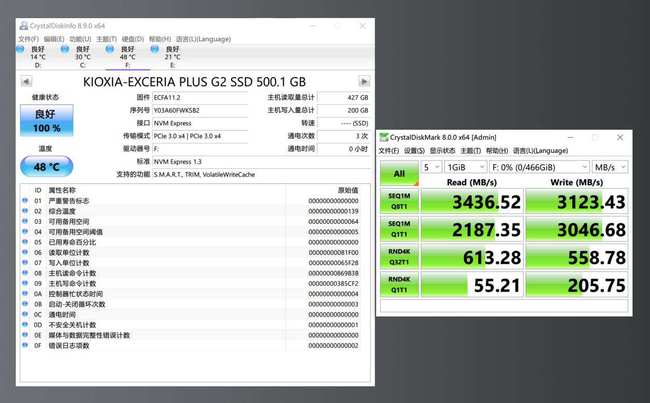The height and width of the screenshot is (403, 650).
Task: Click the CrystalDiskMark title bar app icon
Action: pos(384,137)
